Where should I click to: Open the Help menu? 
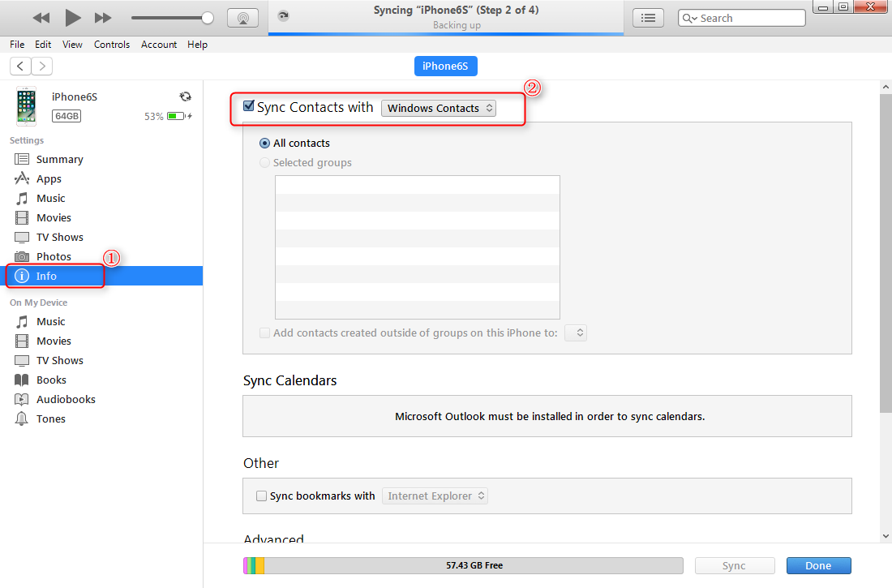pyautogui.click(x=197, y=45)
